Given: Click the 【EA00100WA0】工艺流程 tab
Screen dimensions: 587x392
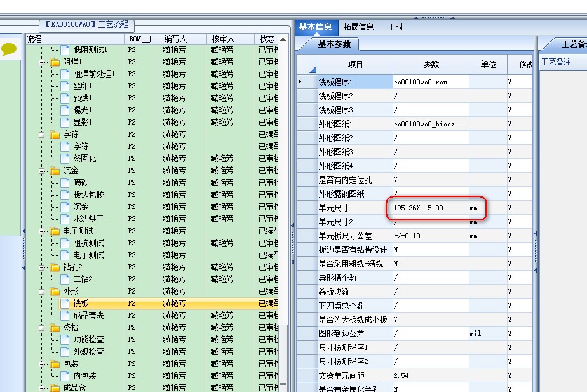Looking at the screenshot, I should [87, 25].
